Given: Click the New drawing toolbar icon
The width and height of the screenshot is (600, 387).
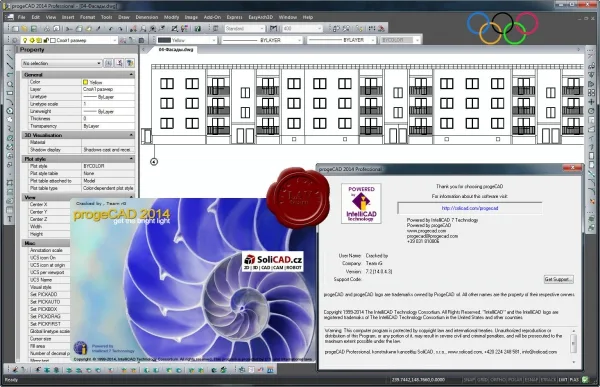Looking at the screenshot, I should pyautogui.click(x=15, y=29).
